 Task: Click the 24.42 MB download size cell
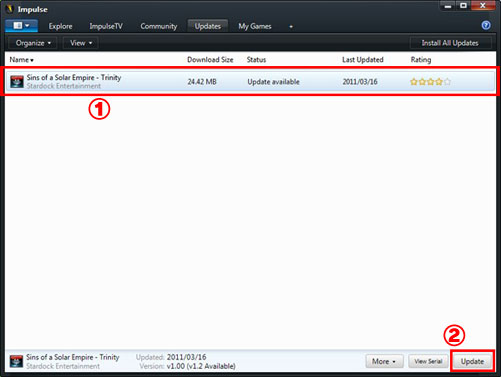[x=202, y=82]
